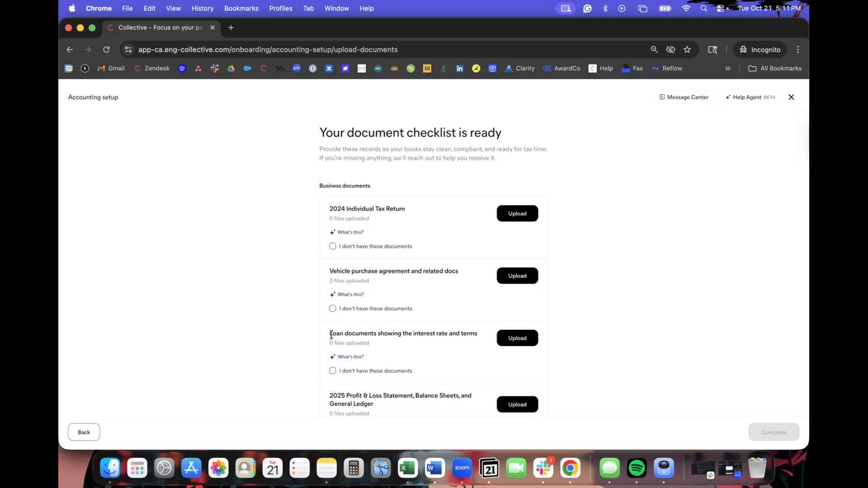Open Spotify from the dock
The height and width of the screenshot is (488, 868).
tap(637, 468)
